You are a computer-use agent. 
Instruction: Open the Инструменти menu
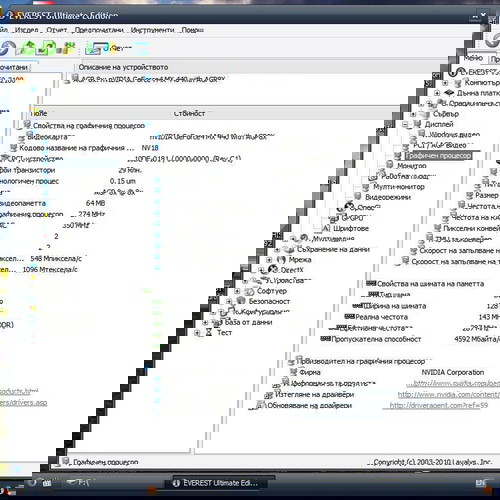coord(153,30)
